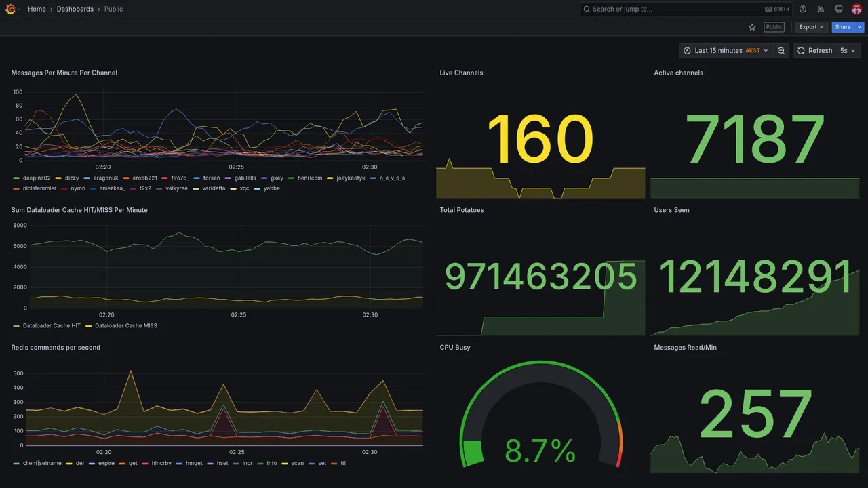Expand the Share button arrow options

860,27
